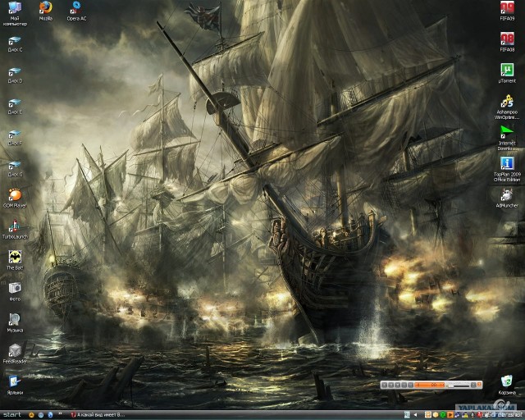This screenshot has width=525, height=420.
Task: Click the orange play-arrow tray icon
Action: tap(450, 415)
